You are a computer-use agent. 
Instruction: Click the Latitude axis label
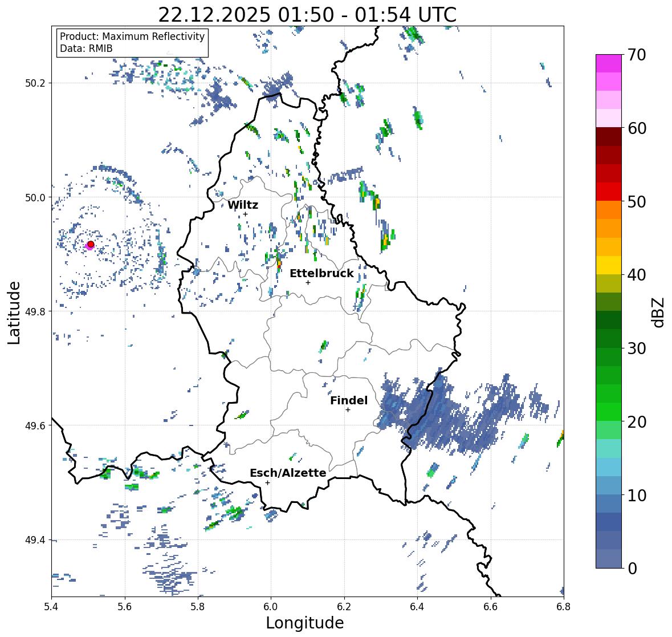(14, 313)
